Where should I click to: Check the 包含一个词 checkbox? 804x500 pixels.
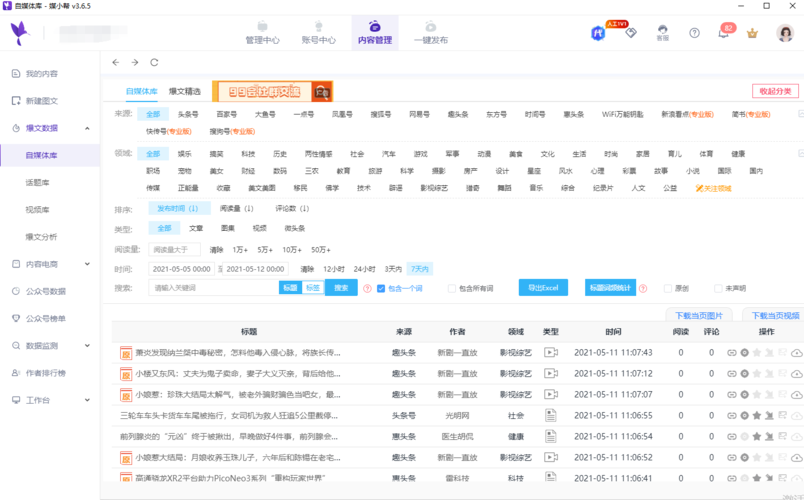click(381, 288)
